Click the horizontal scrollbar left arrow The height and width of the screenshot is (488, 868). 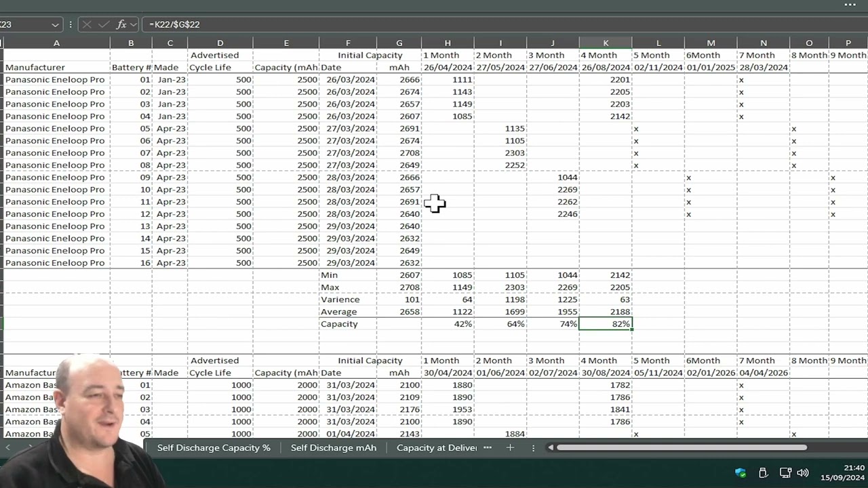(551, 447)
